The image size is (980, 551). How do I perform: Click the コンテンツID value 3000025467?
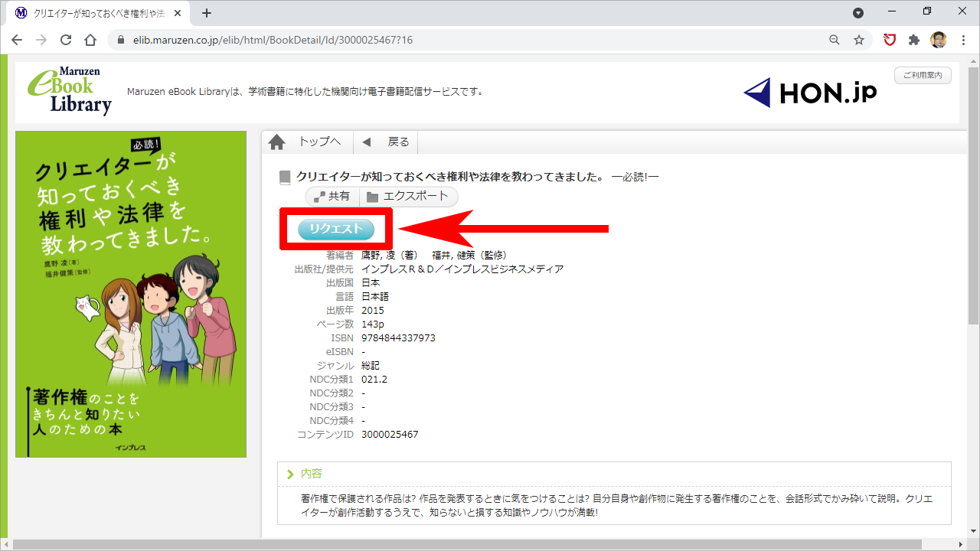[390, 434]
